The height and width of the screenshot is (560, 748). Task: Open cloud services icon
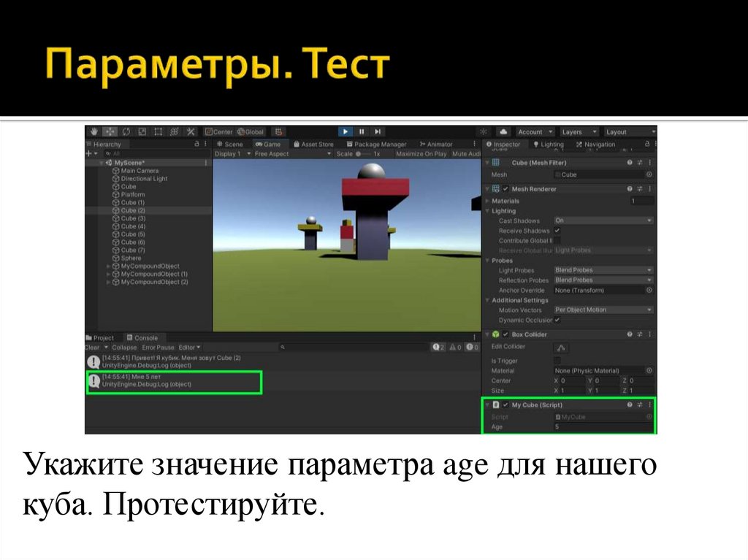click(x=503, y=131)
